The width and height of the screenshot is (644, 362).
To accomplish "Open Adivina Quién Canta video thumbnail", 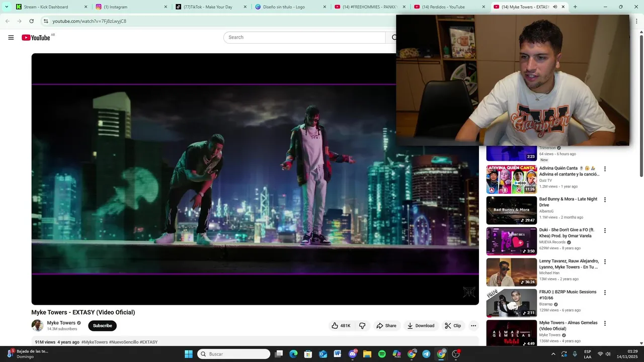I will tap(511, 179).
